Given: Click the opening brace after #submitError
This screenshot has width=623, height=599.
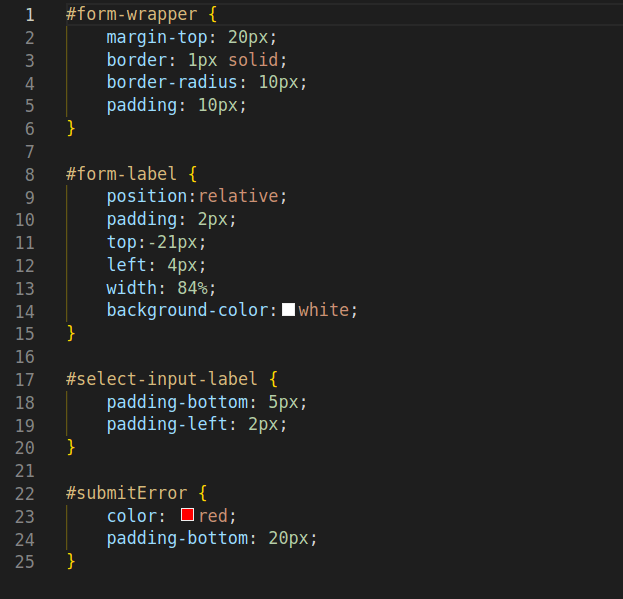Looking at the screenshot, I should pyautogui.click(x=203, y=493).
